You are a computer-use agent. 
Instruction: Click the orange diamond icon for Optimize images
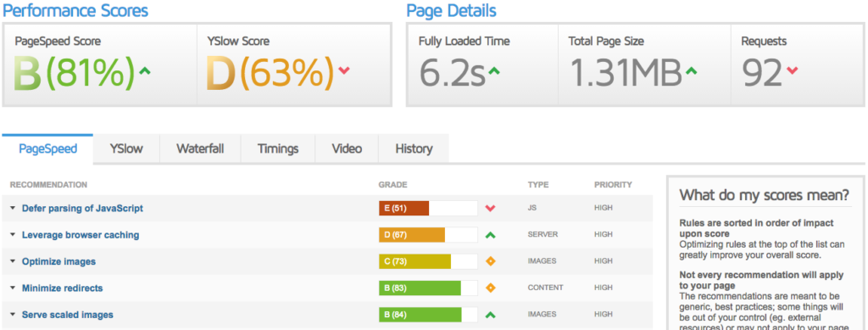pos(490,261)
